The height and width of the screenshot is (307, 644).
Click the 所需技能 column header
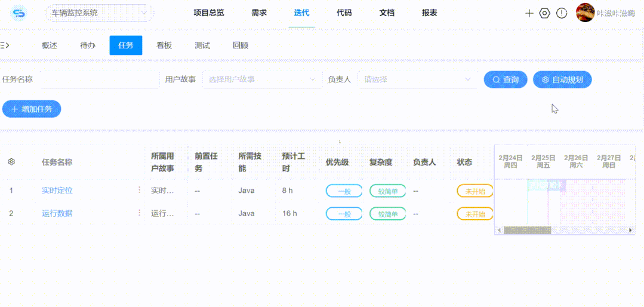(250, 162)
